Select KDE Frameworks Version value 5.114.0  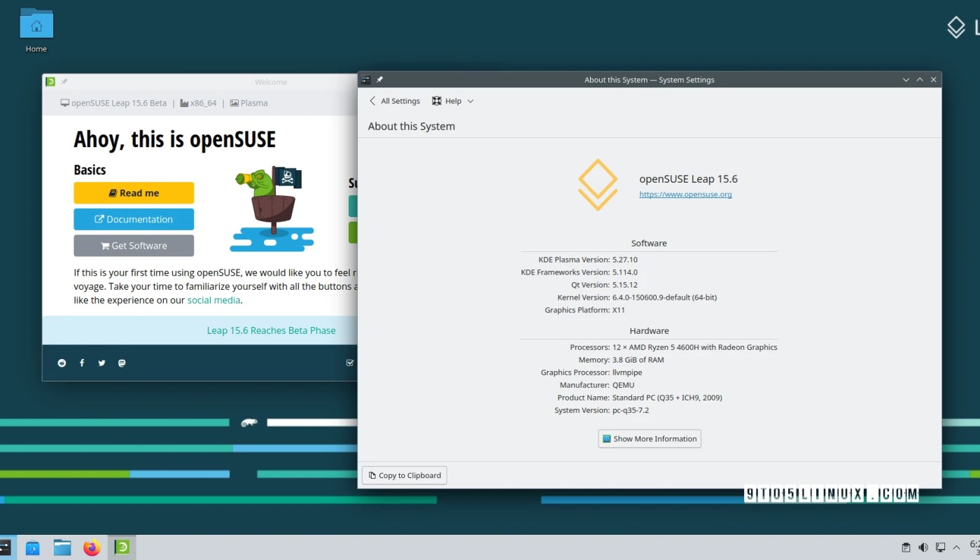tap(625, 272)
